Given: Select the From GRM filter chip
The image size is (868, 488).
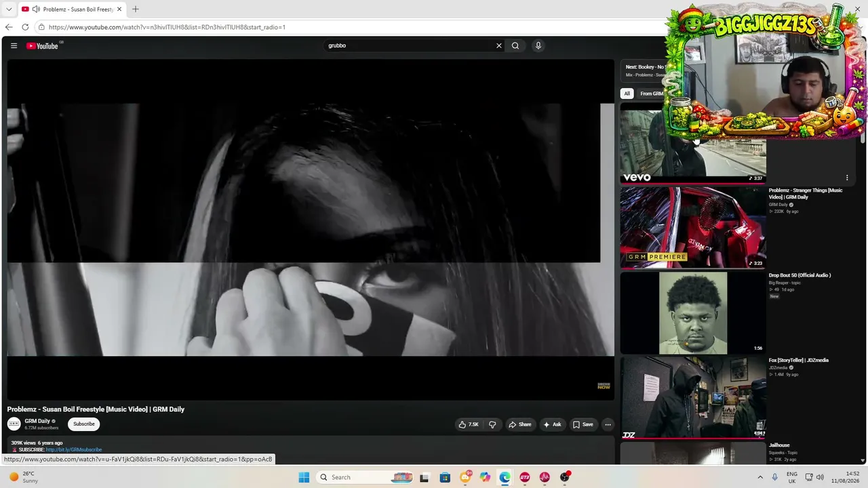Looking at the screenshot, I should pyautogui.click(x=652, y=94).
